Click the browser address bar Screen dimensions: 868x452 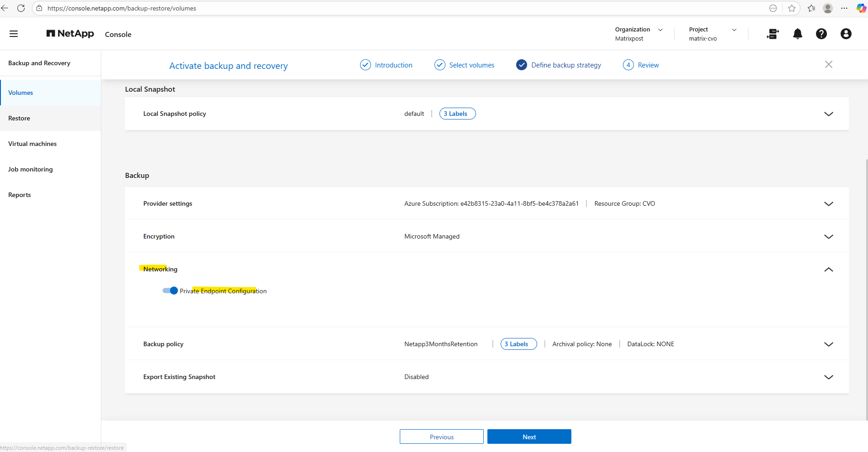click(365, 8)
